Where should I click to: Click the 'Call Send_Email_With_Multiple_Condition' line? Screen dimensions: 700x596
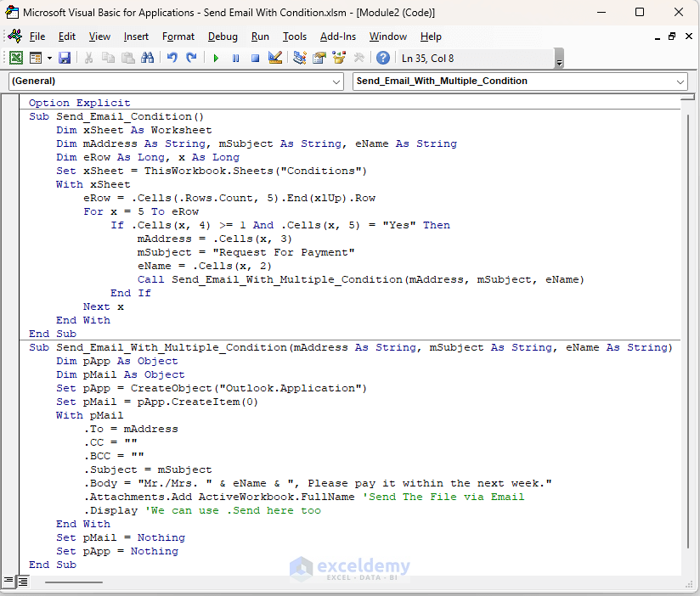pos(361,279)
